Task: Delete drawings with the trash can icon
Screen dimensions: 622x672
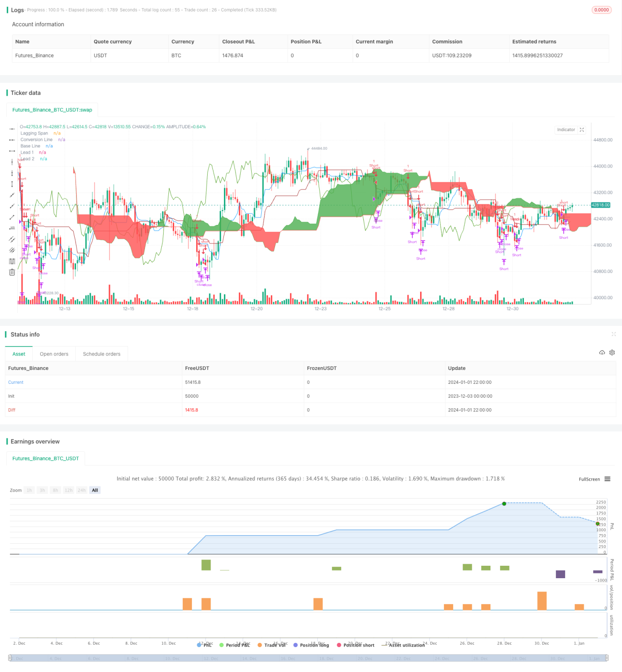Action: pos(12,272)
